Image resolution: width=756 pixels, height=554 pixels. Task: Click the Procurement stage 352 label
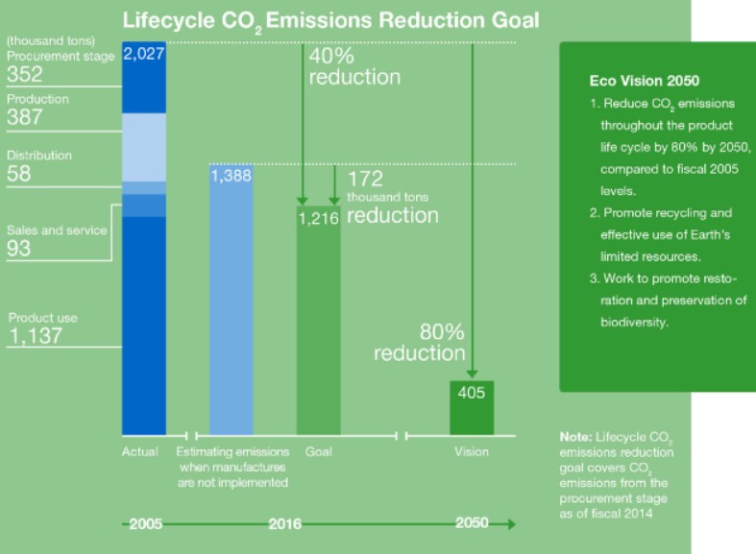(x=60, y=65)
